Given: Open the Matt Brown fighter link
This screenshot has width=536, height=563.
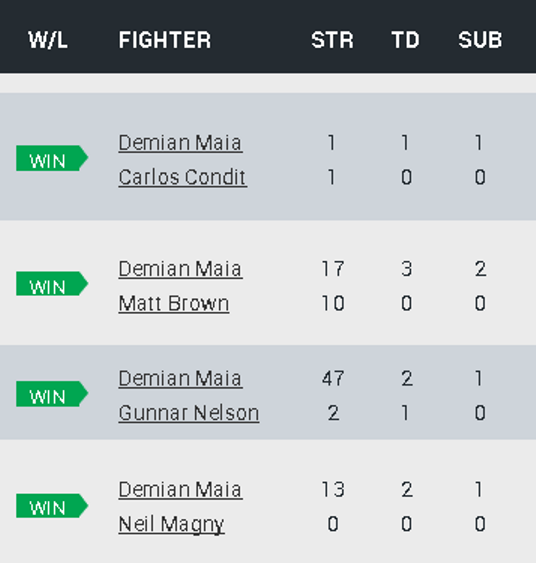Looking at the screenshot, I should click(x=174, y=303).
